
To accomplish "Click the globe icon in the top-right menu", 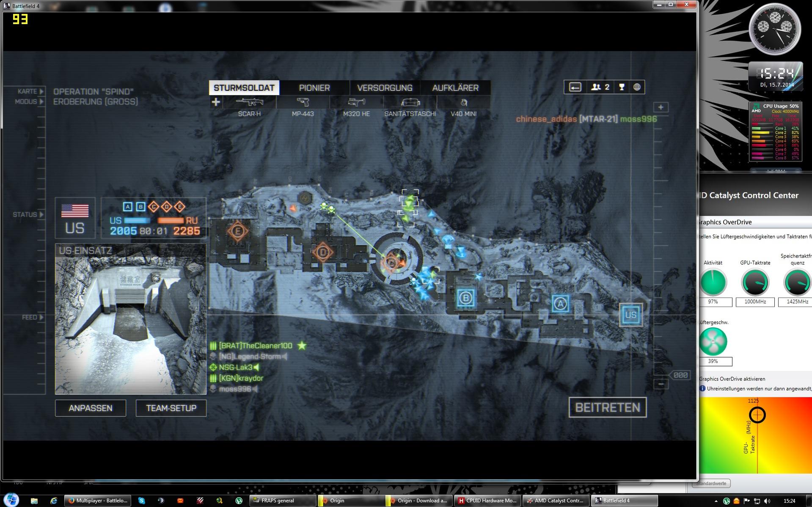I will click(637, 87).
